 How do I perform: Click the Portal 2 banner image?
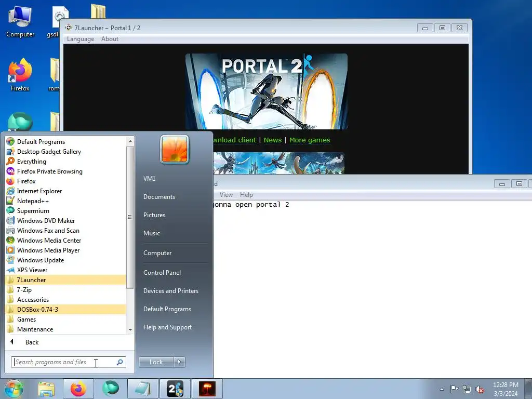[267, 91]
